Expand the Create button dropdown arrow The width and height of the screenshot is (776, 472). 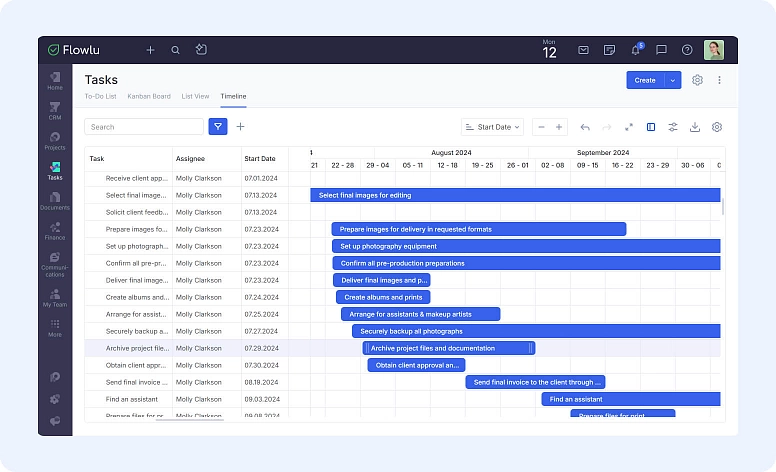[673, 80]
